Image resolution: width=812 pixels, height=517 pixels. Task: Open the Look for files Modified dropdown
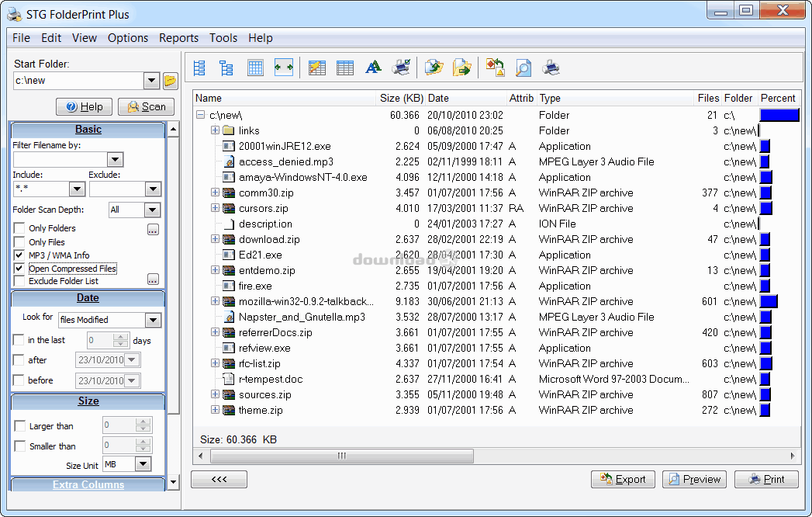(153, 320)
